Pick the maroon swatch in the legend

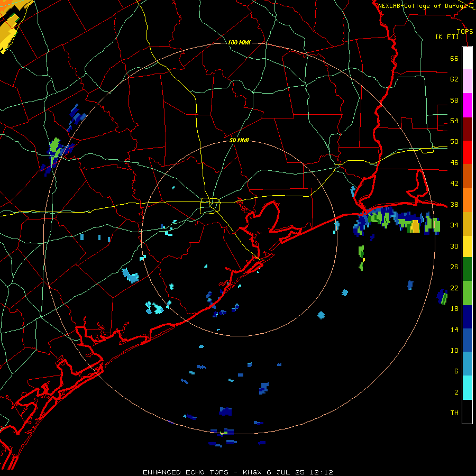(x=467, y=129)
